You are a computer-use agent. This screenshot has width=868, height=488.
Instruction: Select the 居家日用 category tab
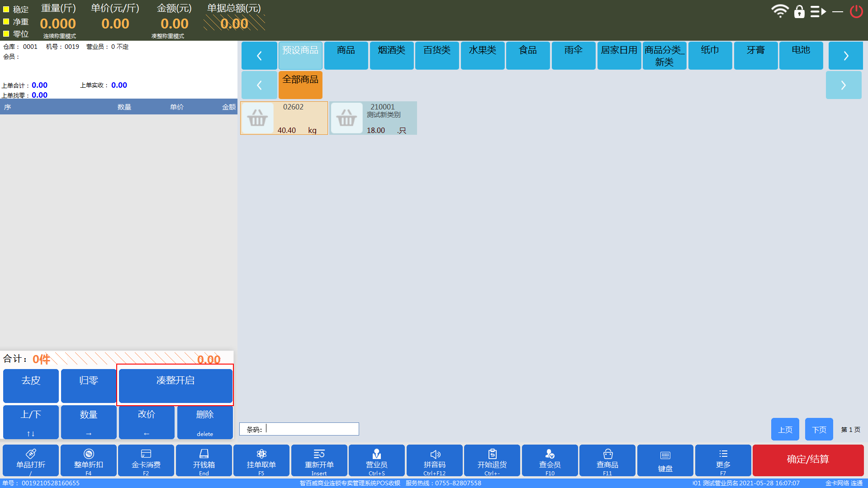tap(619, 56)
